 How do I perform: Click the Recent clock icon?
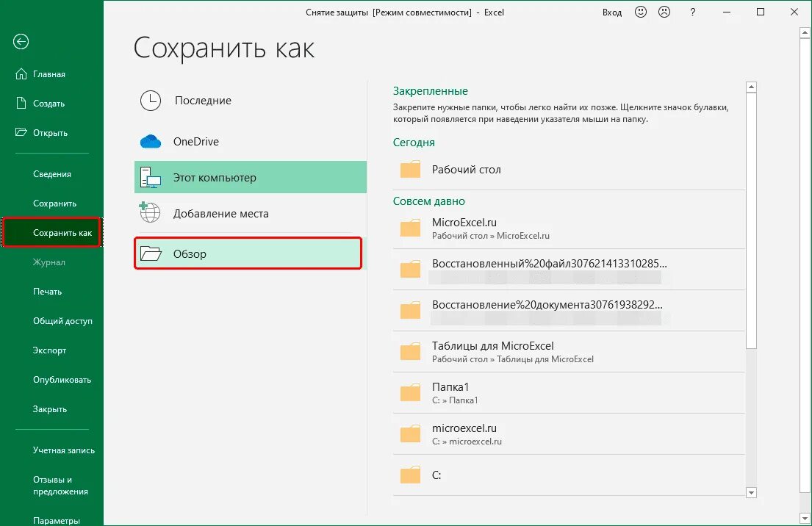(x=151, y=101)
